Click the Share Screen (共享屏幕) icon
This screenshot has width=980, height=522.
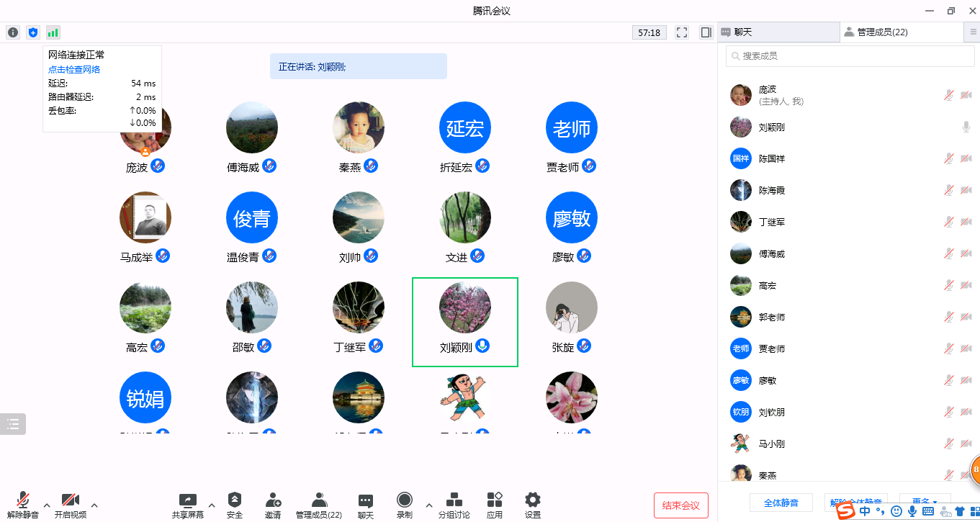click(x=187, y=505)
